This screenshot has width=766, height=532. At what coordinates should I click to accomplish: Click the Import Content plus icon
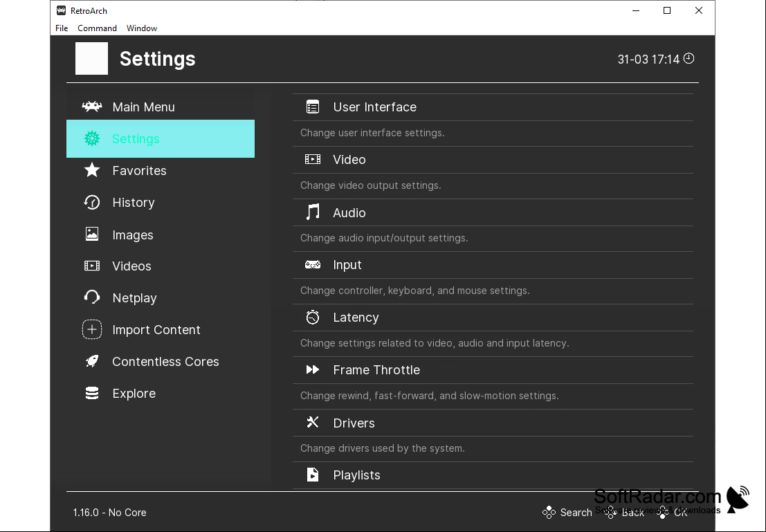coord(92,329)
